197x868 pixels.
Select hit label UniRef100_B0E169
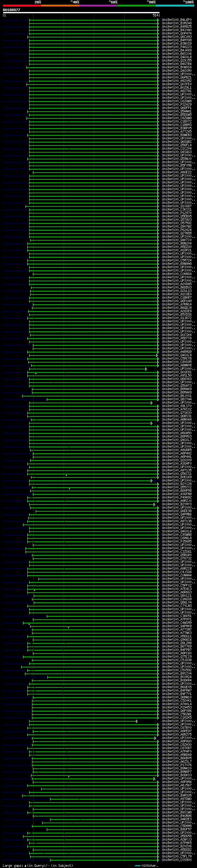pos(176,477)
